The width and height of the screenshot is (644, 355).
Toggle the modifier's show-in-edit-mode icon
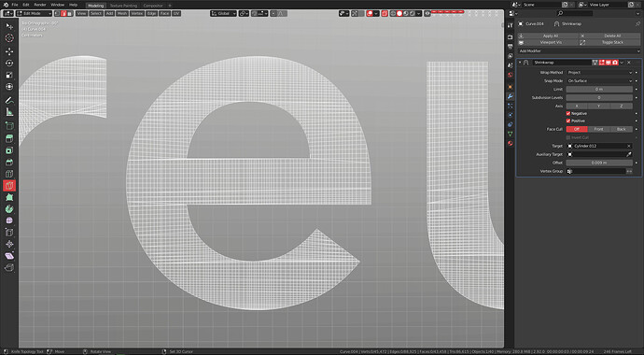click(x=602, y=63)
